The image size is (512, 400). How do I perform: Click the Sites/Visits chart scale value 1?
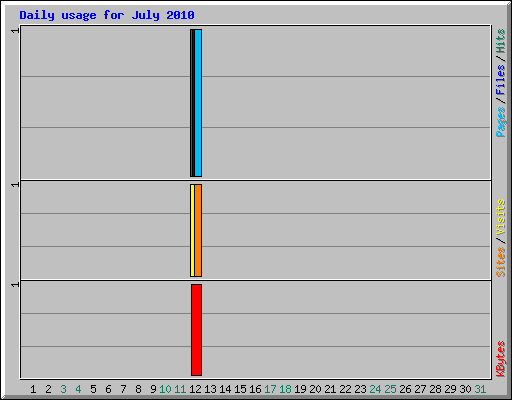point(15,185)
